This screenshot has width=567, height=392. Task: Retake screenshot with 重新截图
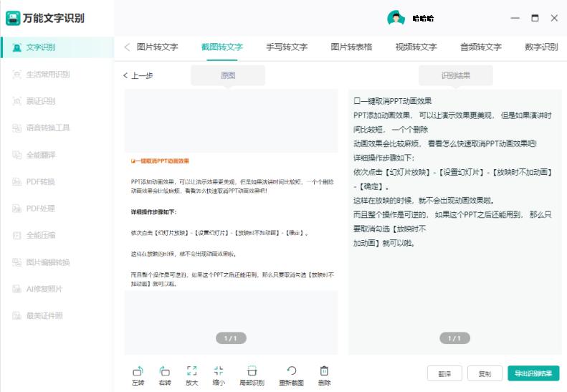(291, 376)
